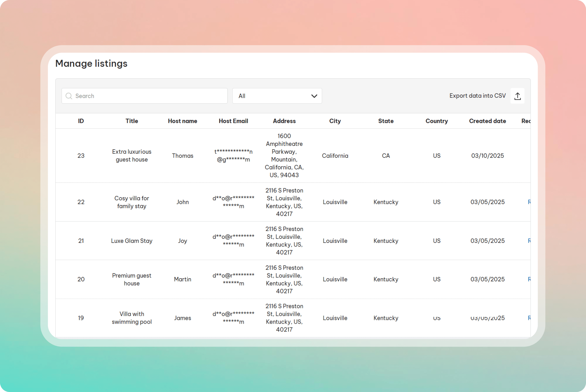Click the Host name column header

coord(182,121)
